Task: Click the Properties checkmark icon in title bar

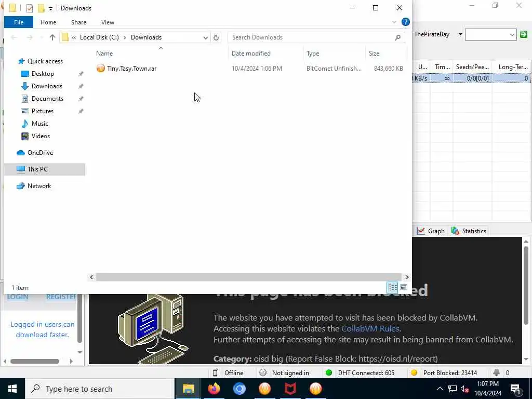Action: [30, 8]
